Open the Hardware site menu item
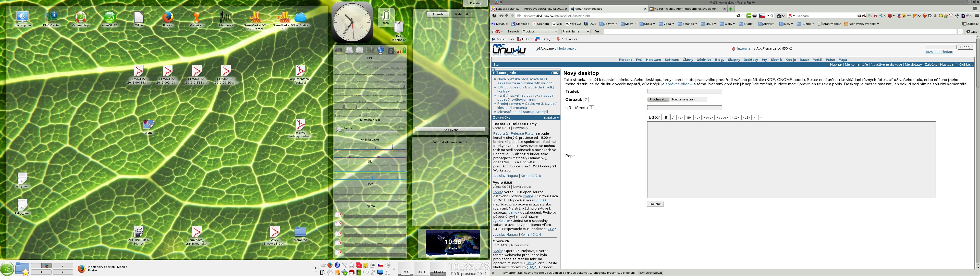 point(653,60)
